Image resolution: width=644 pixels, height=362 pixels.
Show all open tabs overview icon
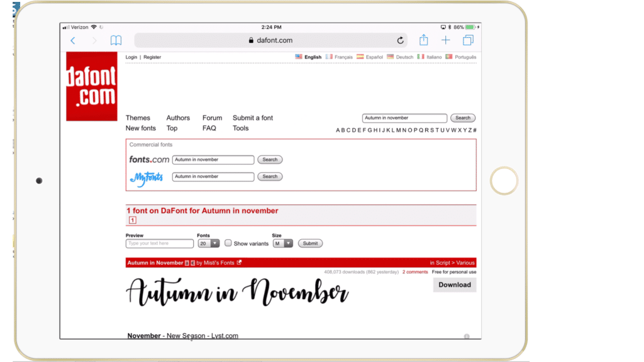(x=468, y=40)
